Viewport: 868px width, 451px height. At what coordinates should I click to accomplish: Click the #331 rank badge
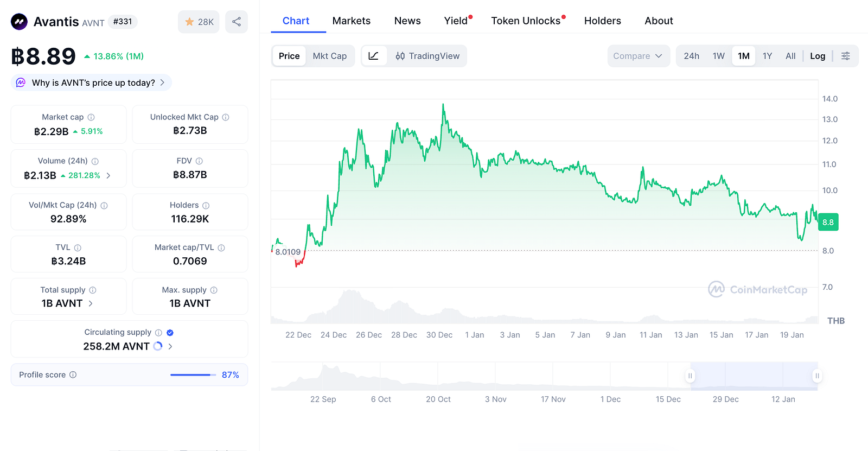coord(123,22)
